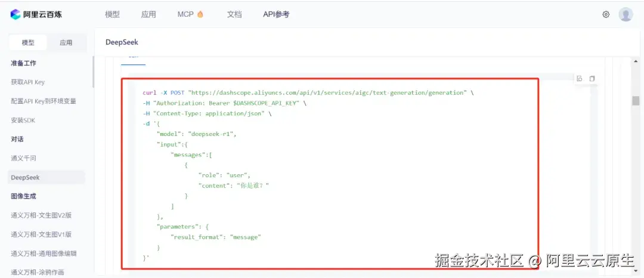Switch to the sidebar 应用 tab

(66, 43)
